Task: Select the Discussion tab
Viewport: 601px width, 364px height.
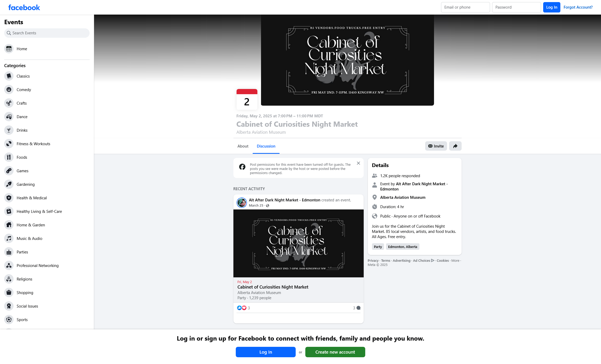Action: [x=266, y=146]
